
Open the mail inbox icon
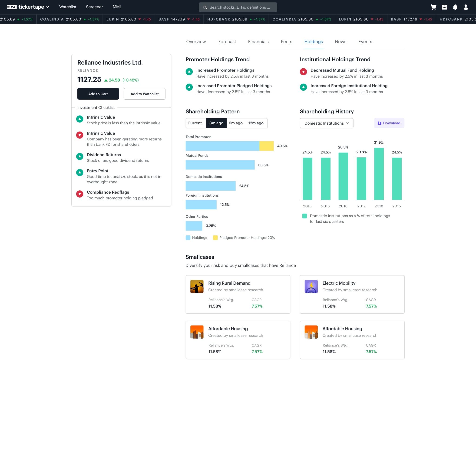click(444, 7)
